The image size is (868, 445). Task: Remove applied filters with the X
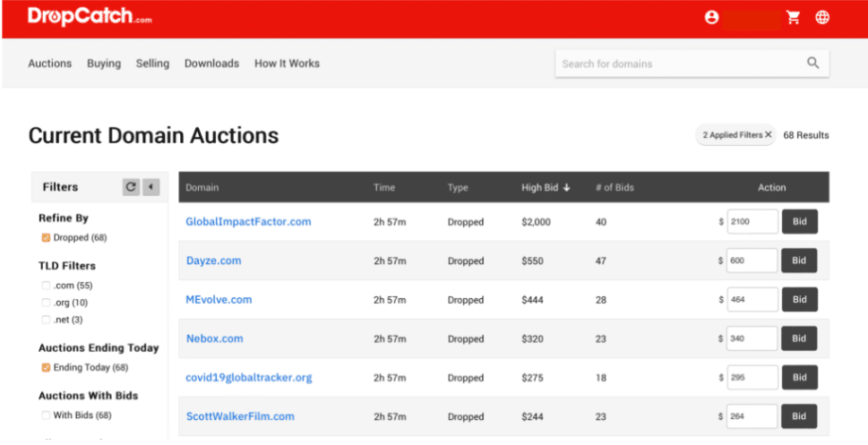(x=769, y=135)
